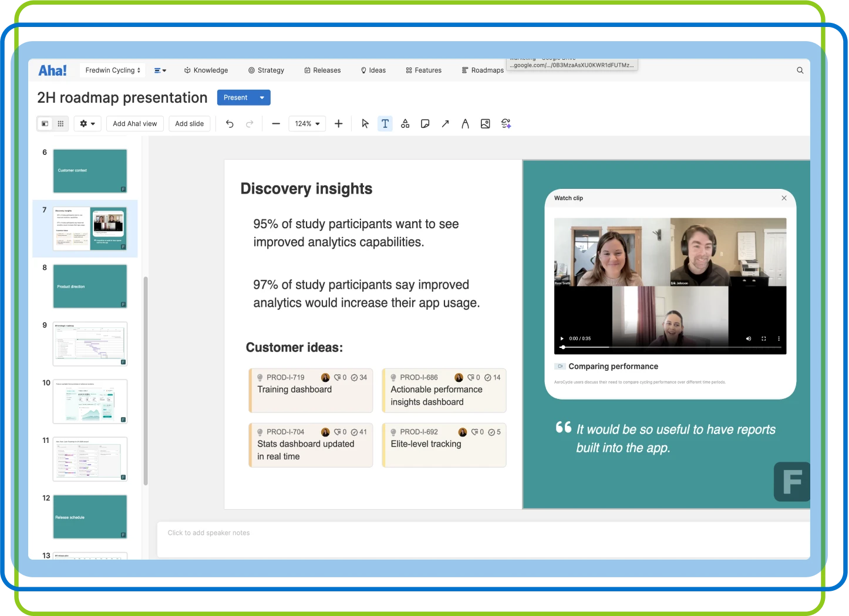Image resolution: width=849 pixels, height=616 pixels.
Task: Click to add speaker notes field
Action: tap(483, 539)
